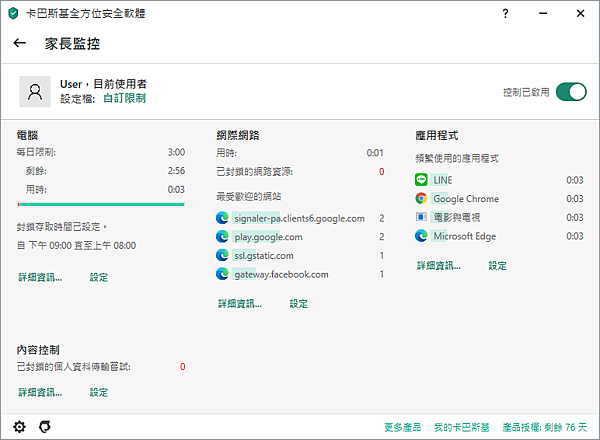This screenshot has height=440, width=600.
Task: Open 詳細資訊 under 網際網路 section
Action: pos(240,304)
